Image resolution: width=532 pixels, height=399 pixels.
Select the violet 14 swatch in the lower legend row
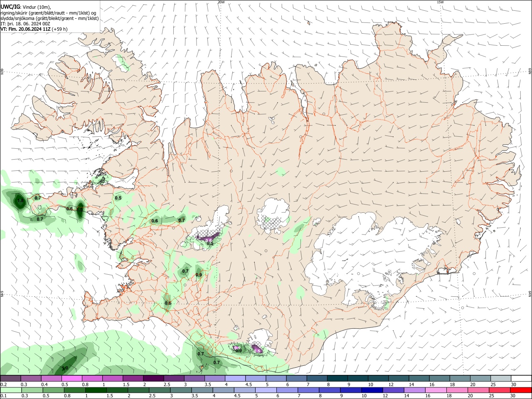[414, 390]
